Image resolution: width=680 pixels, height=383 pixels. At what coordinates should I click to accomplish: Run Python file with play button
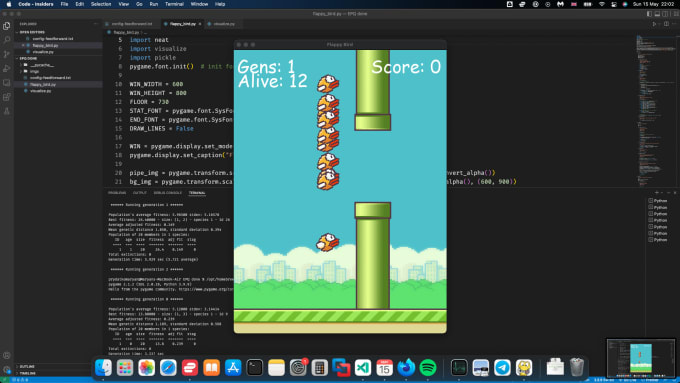[x=654, y=24]
